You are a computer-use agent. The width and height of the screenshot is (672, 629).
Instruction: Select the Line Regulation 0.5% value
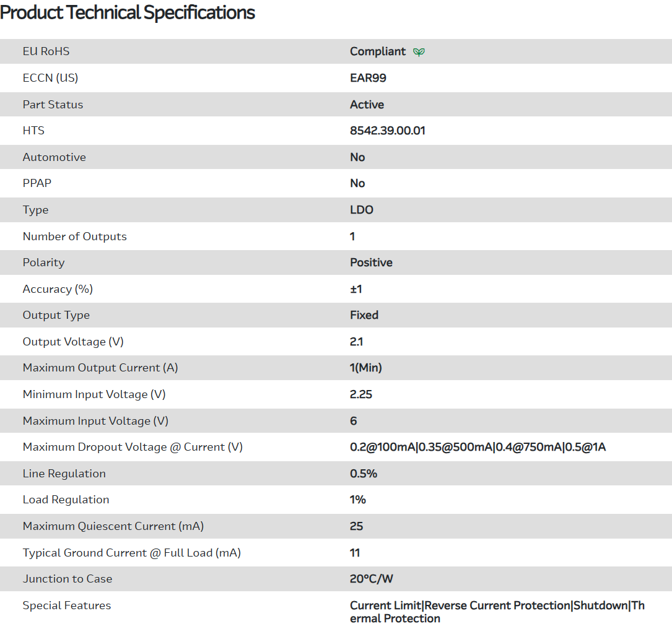[364, 474]
